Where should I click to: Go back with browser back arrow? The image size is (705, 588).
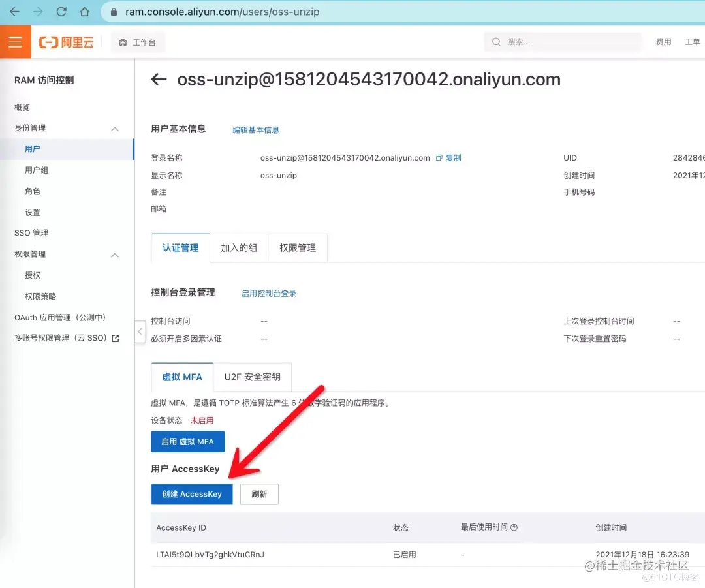click(x=14, y=12)
